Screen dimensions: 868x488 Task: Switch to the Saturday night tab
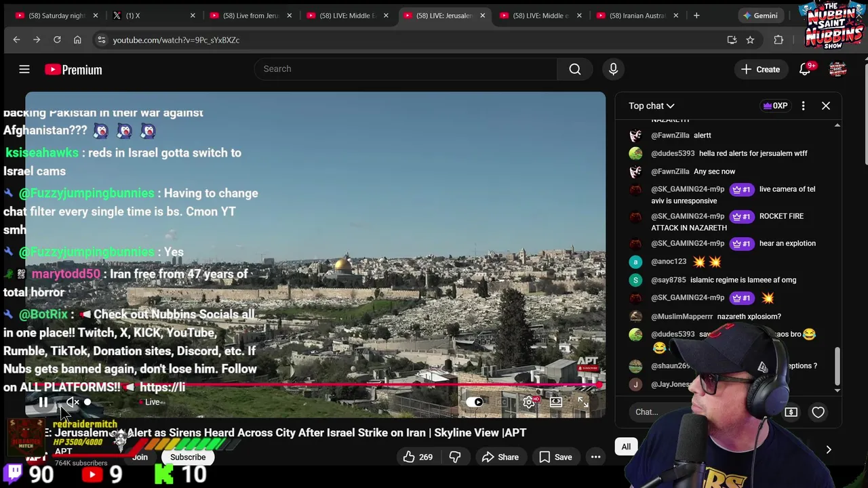(x=57, y=16)
